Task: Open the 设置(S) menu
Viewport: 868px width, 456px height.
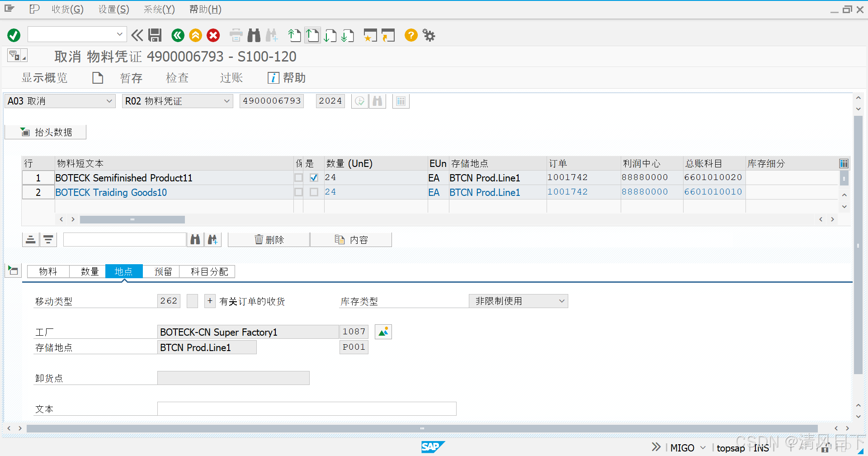Action: point(114,9)
